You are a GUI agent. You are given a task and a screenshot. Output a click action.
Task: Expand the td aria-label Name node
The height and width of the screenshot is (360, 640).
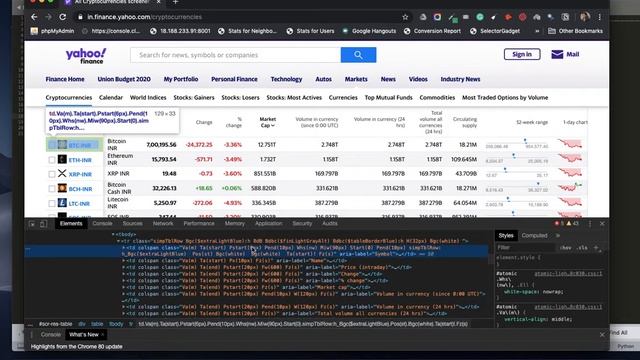(124, 261)
